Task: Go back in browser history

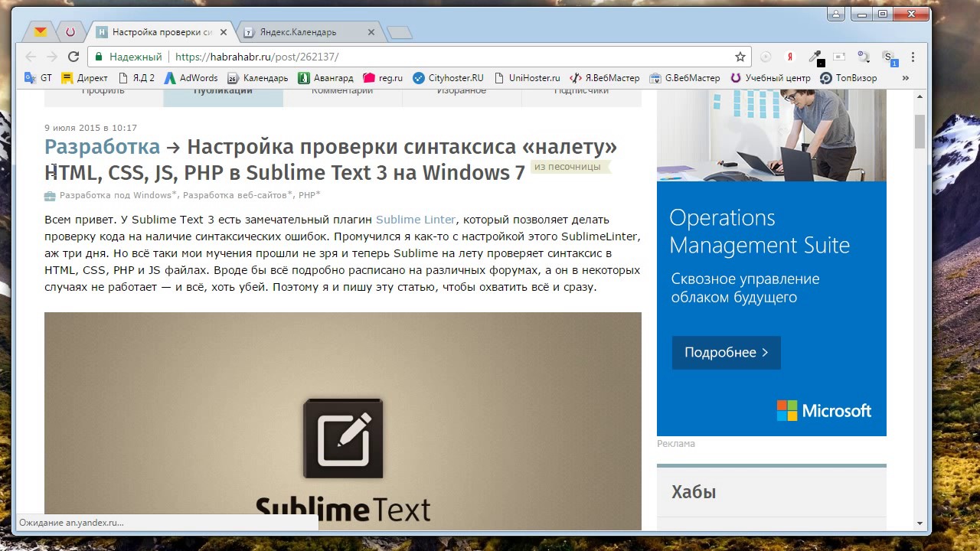Action: point(31,57)
